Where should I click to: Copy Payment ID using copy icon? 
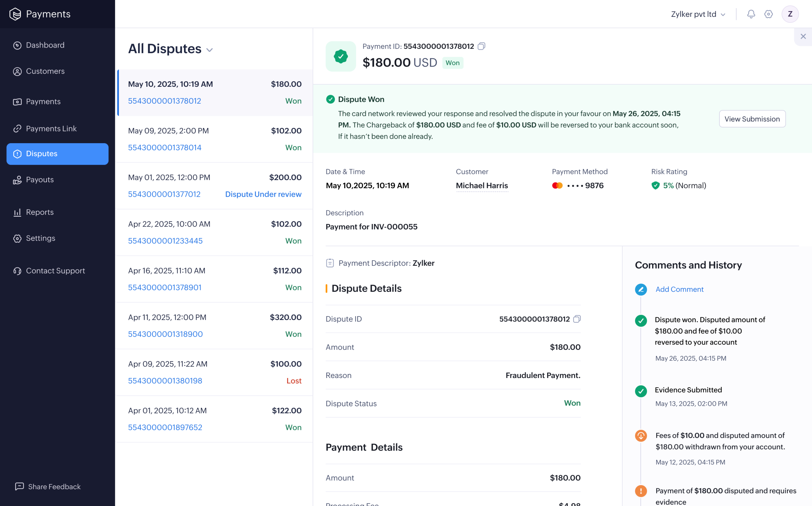click(x=481, y=46)
